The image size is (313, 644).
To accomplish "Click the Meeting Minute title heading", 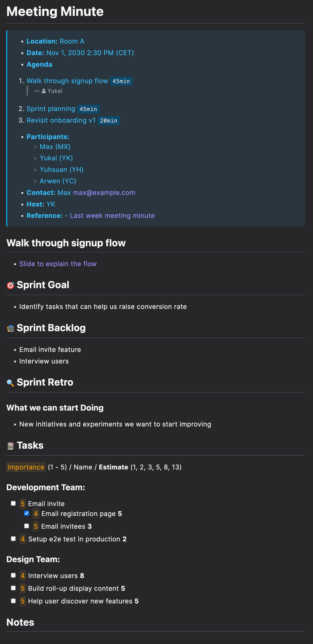I will point(55,12).
